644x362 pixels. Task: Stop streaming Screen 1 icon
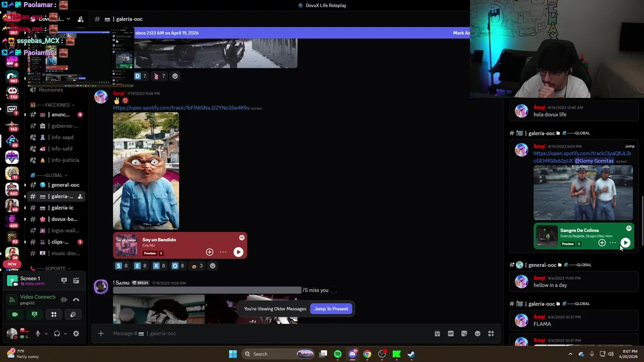click(x=64, y=281)
